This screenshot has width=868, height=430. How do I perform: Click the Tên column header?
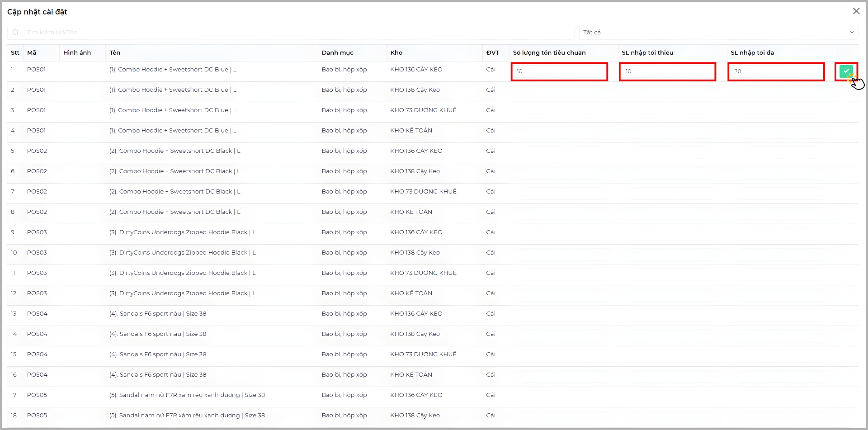(115, 52)
